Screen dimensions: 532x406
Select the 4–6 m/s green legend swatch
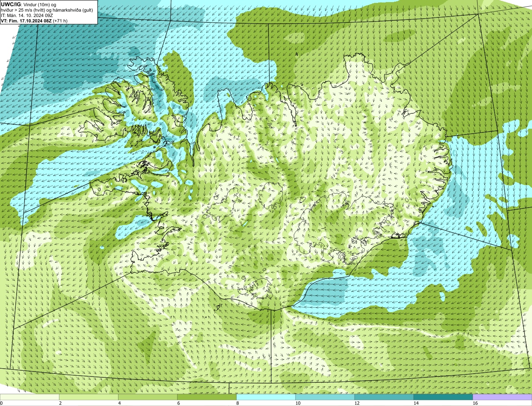coord(148,397)
